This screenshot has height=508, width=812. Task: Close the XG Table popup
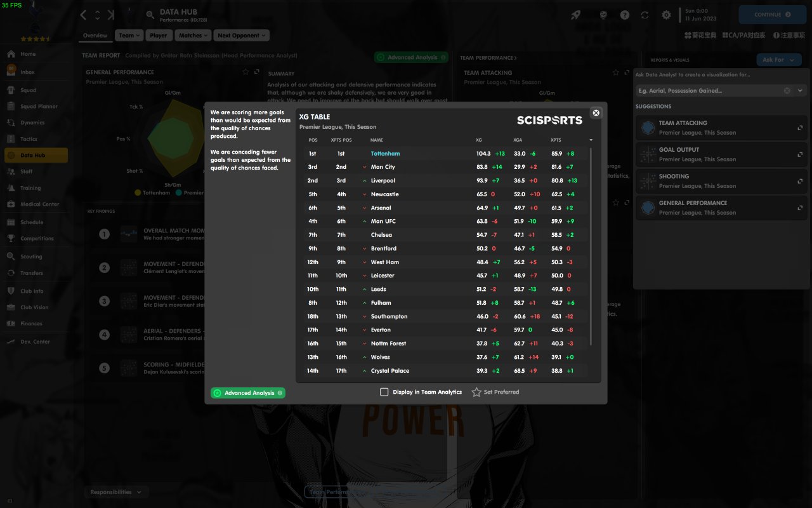point(596,113)
